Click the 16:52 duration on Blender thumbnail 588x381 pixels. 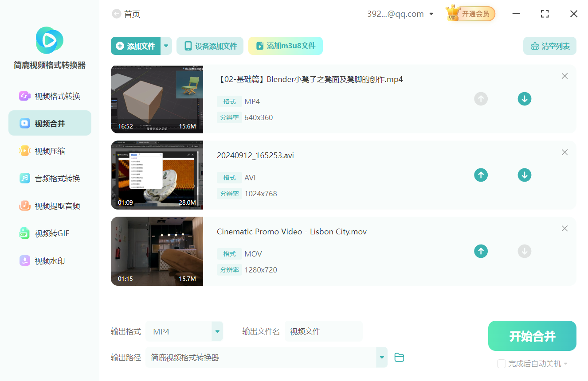click(x=125, y=126)
